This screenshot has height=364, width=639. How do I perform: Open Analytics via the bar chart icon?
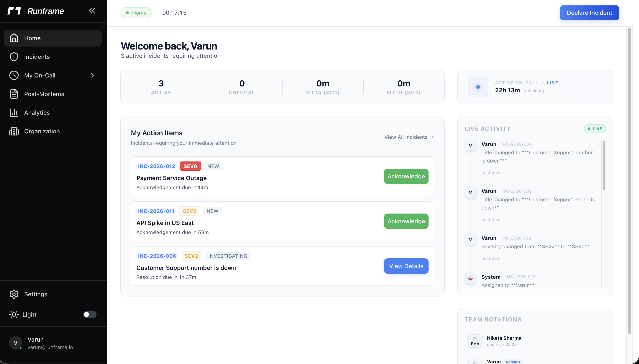(x=14, y=113)
